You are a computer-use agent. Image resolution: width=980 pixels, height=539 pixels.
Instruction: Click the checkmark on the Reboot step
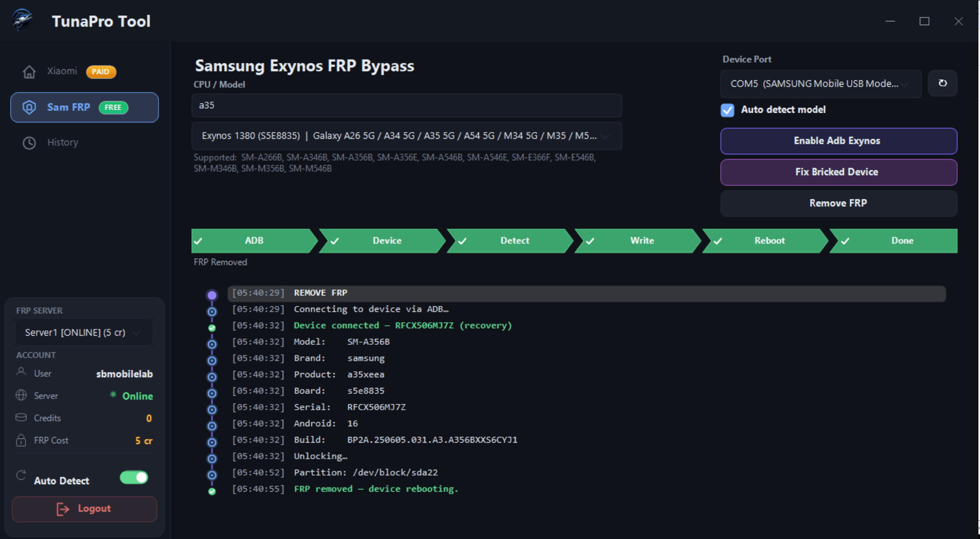coord(718,241)
